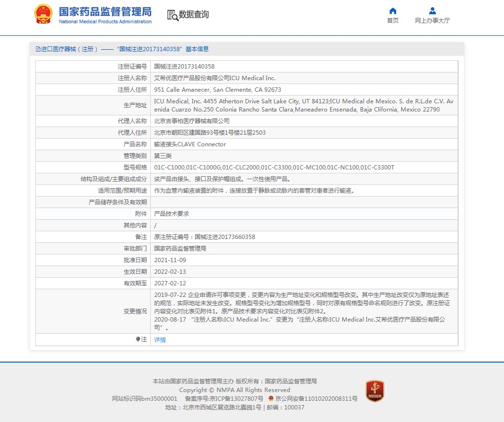Select address 951 Calle Amanecer, San Clemente

coord(217,90)
